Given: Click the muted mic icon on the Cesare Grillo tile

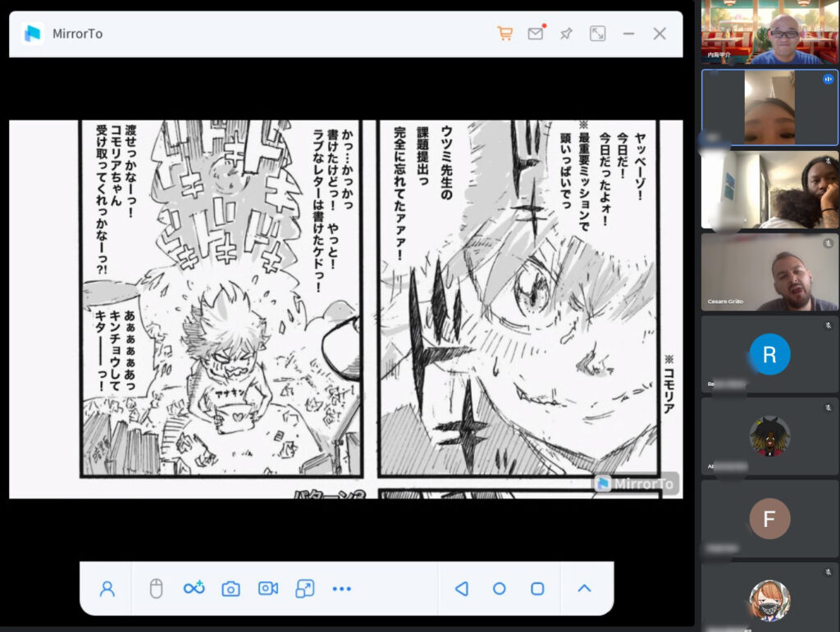Looking at the screenshot, I should click(828, 243).
